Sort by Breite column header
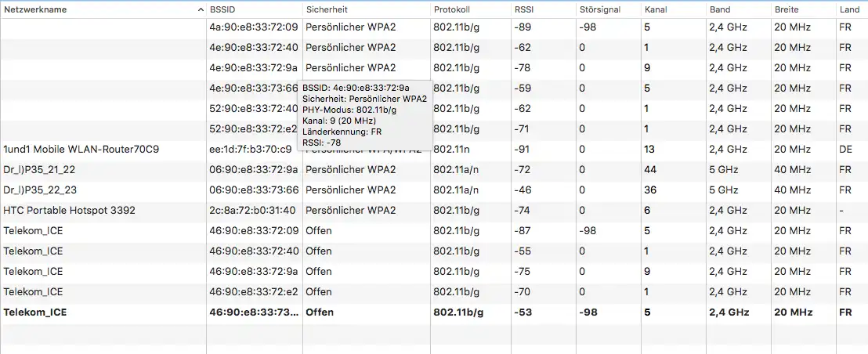The height and width of the screenshot is (354, 868). (x=787, y=9)
